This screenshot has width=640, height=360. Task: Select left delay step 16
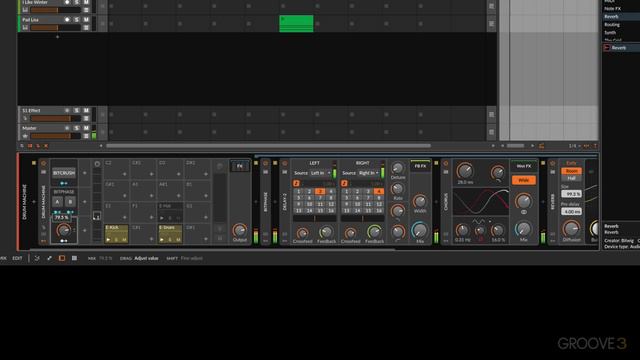(331, 211)
